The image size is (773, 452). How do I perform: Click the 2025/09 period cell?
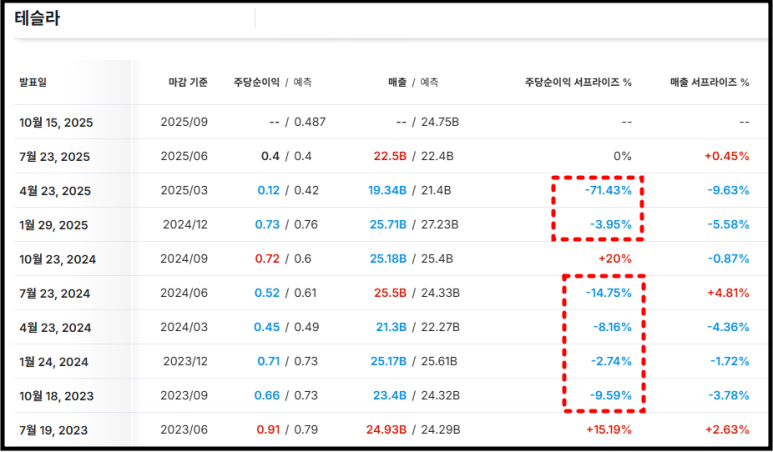pos(184,122)
